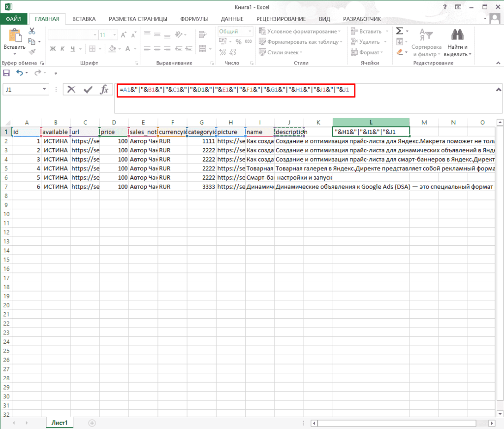Open the Name Box dropdown showing J1
The height and width of the screenshot is (429, 504).
tap(45, 89)
